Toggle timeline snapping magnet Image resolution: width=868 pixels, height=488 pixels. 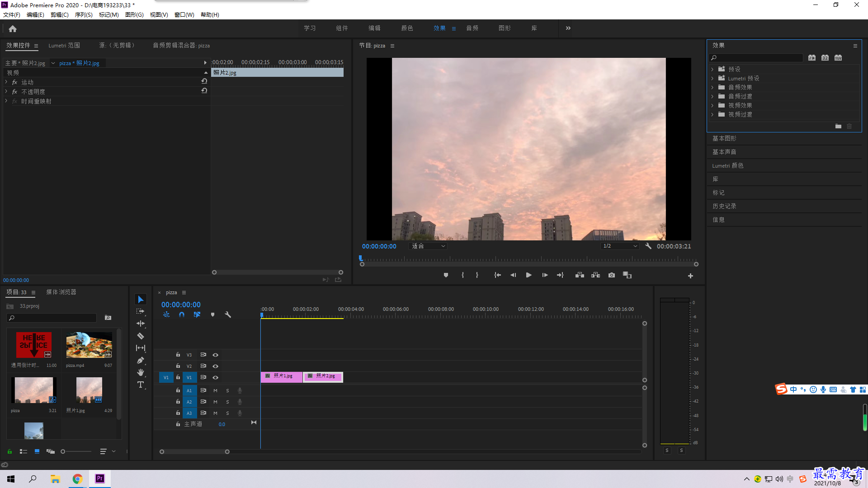182,314
